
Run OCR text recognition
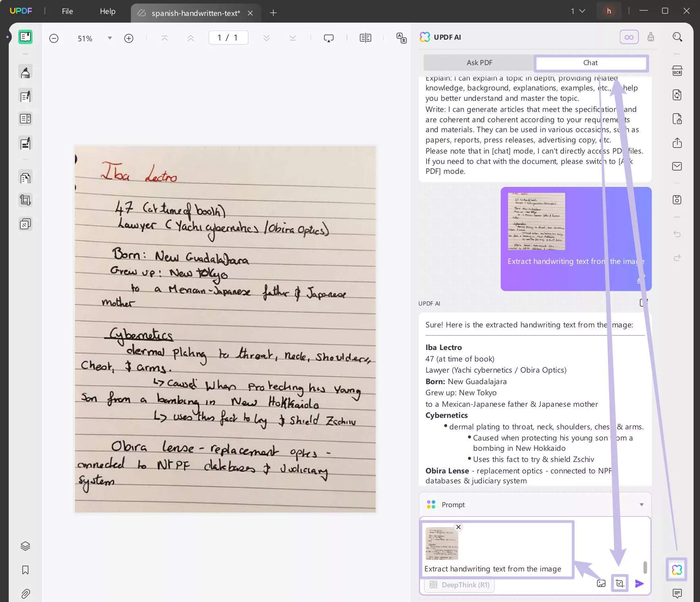point(677,71)
